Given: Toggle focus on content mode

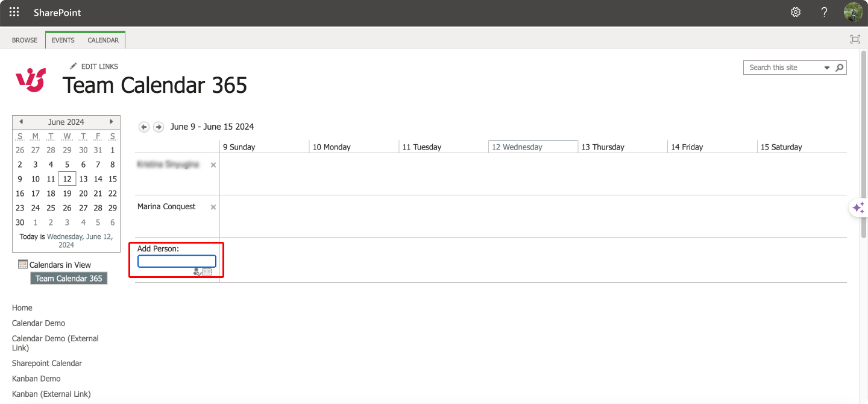Looking at the screenshot, I should [855, 39].
